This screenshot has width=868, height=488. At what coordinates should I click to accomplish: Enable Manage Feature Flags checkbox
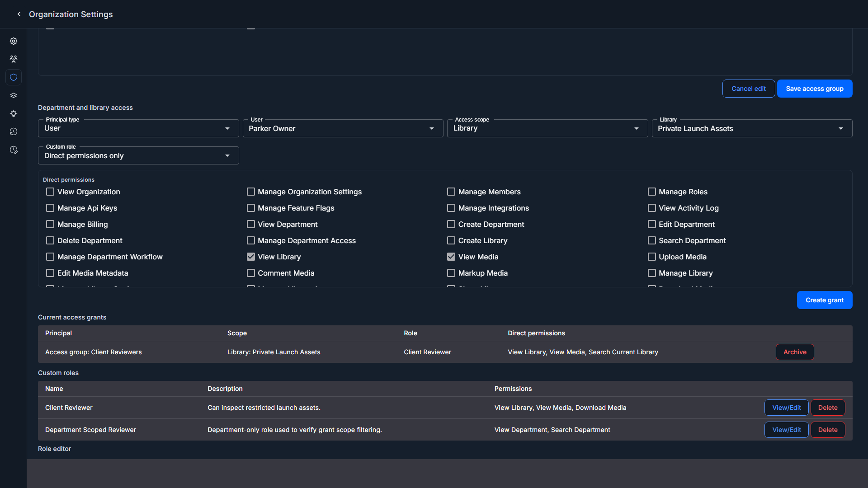251,208
